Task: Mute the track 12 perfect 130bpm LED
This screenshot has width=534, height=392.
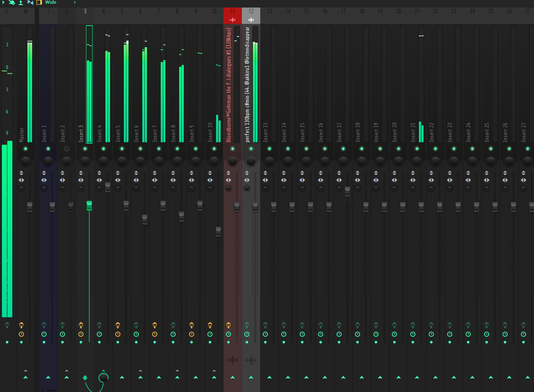Action: (x=251, y=149)
